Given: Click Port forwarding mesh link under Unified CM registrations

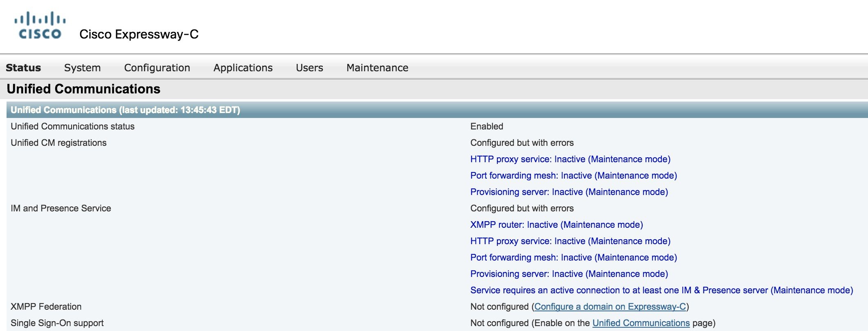Looking at the screenshot, I should click(x=573, y=175).
